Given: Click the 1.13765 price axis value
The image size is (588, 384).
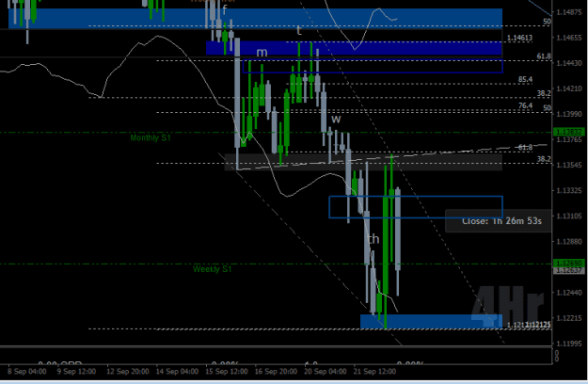Looking at the screenshot, I should point(569,140).
